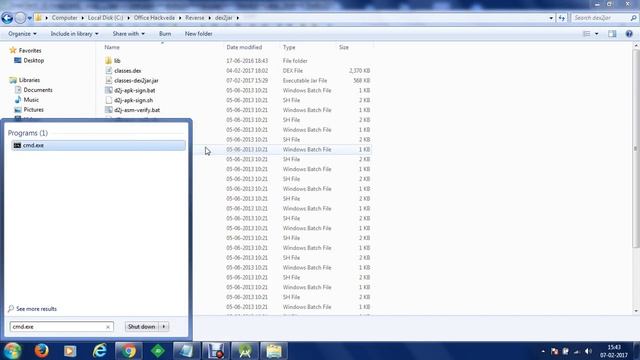Sort by the Size column header

(344, 47)
